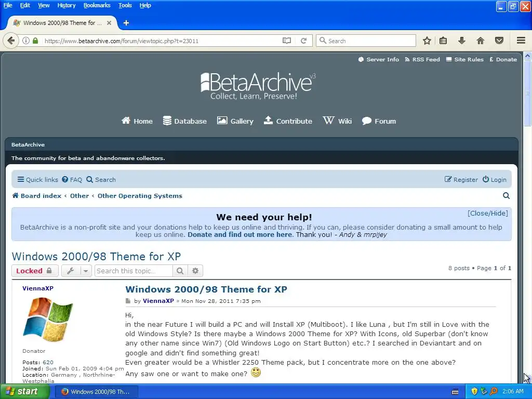
Task: Open the RSS Feed link
Action: [x=422, y=59]
